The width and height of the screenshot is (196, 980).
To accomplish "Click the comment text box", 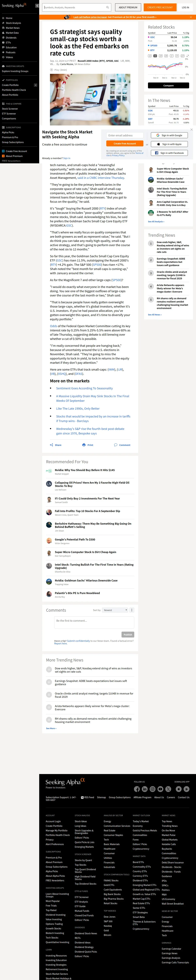I will (94, 622).
